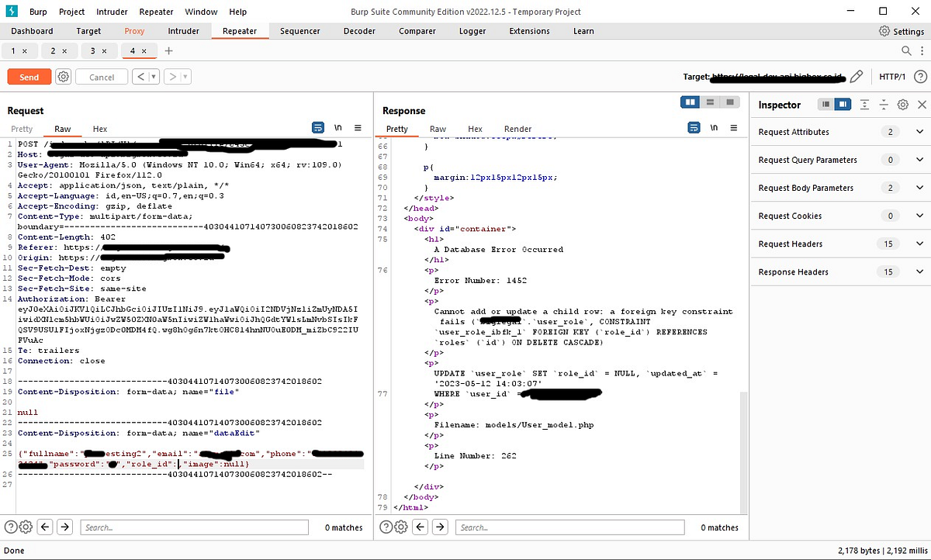Image resolution: width=931 pixels, height=560 pixels.
Task: Switch to the Hex tab in Response
Action: click(x=475, y=129)
